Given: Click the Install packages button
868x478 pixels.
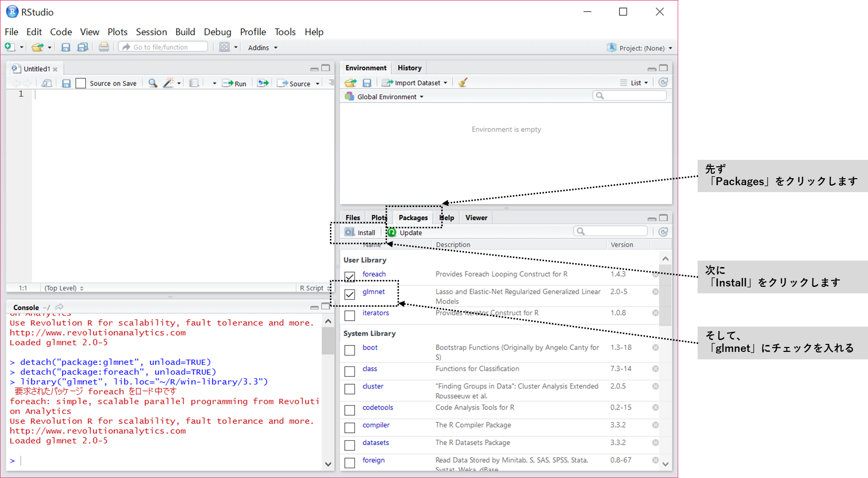Looking at the screenshot, I should click(x=361, y=232).
